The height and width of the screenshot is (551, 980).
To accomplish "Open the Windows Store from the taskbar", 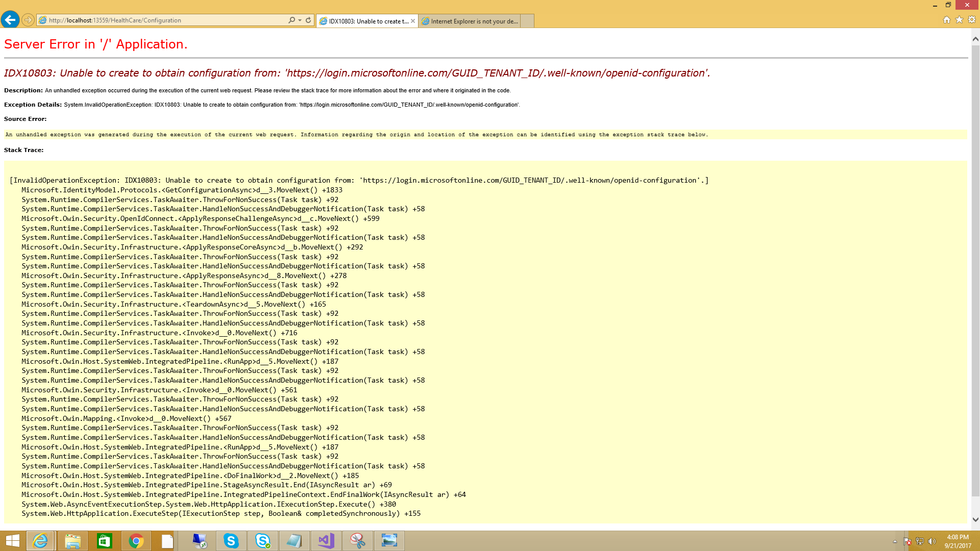I will click(x=104, y=540).
